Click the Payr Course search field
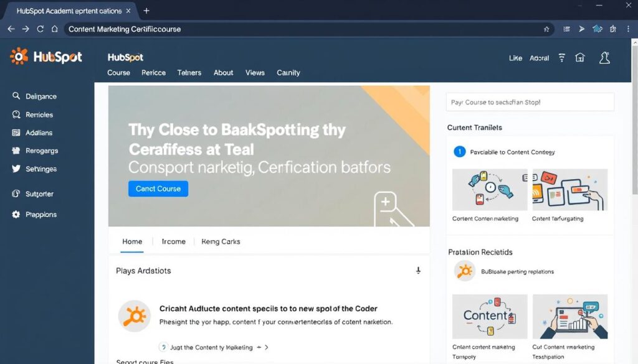 [530, 102]
